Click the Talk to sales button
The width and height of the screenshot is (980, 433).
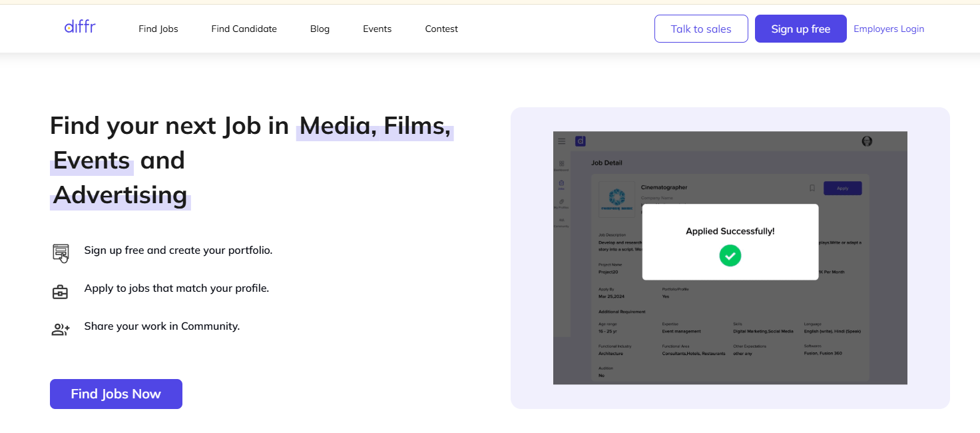pos(701,29)
